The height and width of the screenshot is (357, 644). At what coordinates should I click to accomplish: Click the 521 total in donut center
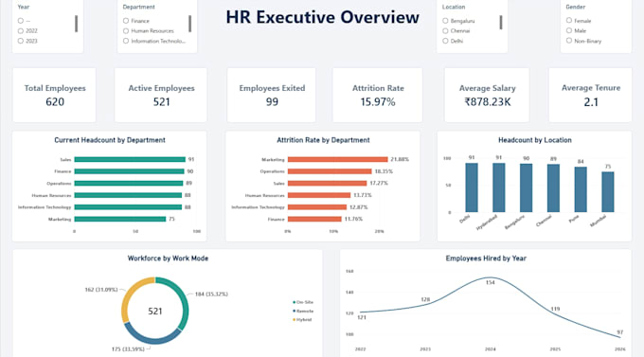click(154, 312)
